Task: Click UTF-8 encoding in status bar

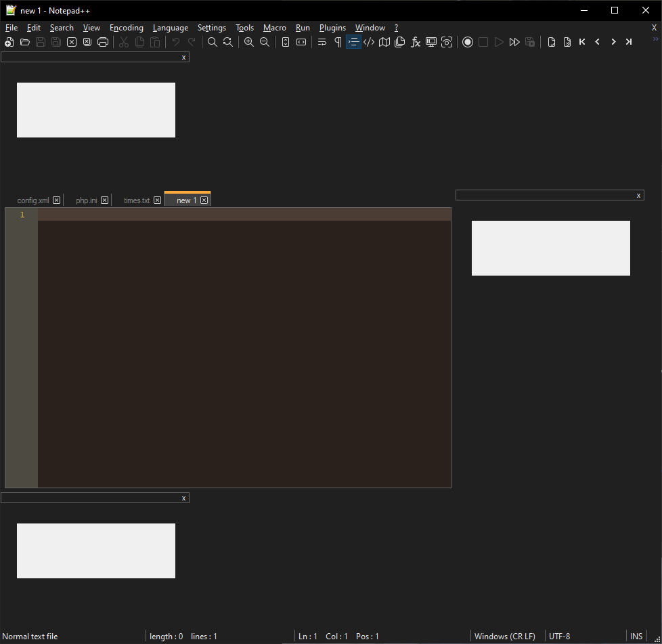Action: (x=559, y=637)
